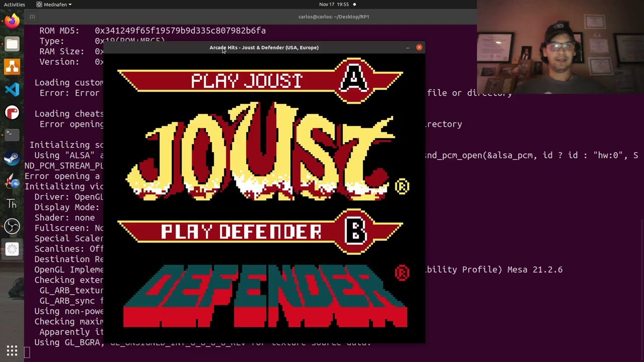Open the Mednafen app menu in top bar
The height and width of the screenshot is (362, 644).
coord(54,5)
